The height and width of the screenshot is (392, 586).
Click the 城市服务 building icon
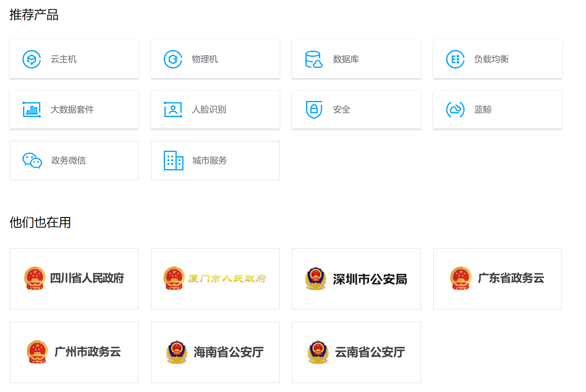tap(173, 160)
